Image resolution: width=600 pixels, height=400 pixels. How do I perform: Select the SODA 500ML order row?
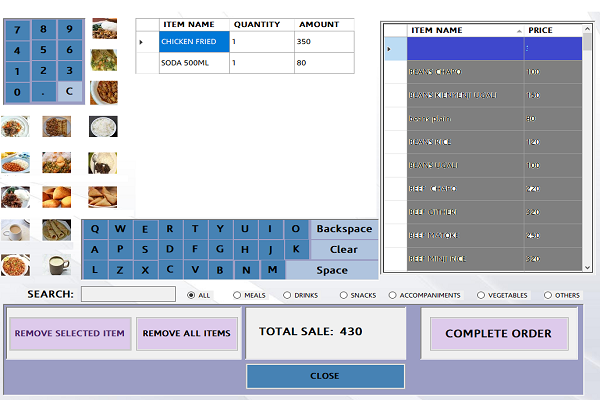(193, 63)
